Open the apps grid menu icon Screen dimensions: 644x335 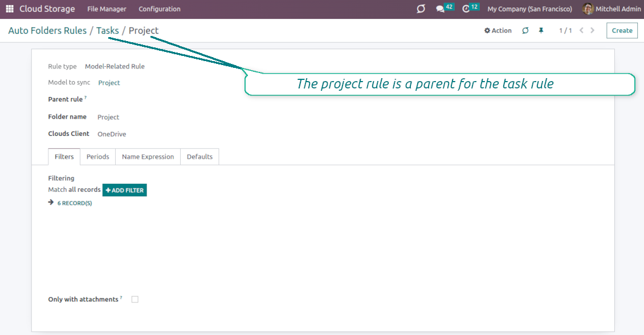(x=10, y=9)
